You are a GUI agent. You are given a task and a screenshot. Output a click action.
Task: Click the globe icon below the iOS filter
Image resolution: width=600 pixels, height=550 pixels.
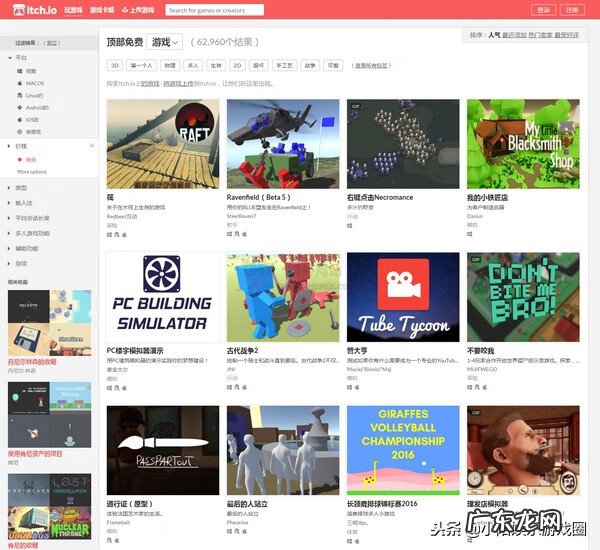coord(20,132)
